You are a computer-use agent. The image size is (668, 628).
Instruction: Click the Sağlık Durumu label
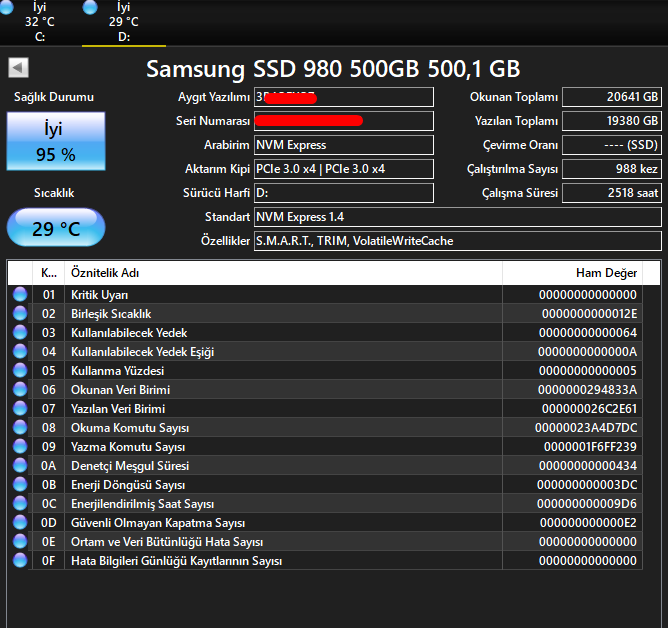[54, 97]
